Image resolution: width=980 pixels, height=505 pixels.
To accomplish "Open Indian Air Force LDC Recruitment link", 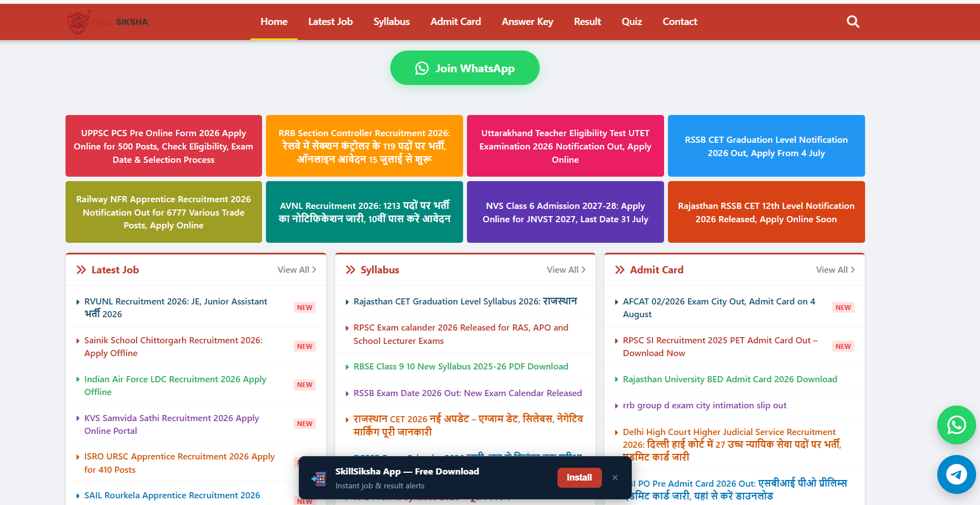I will (175, 386).
